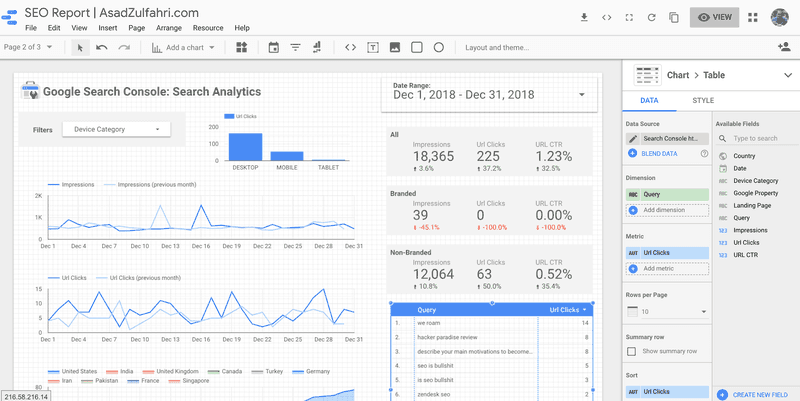Viewport: 800px width, 401px height.
Task: Open the Device Category filter dropdown
Action: pos(116,130)
